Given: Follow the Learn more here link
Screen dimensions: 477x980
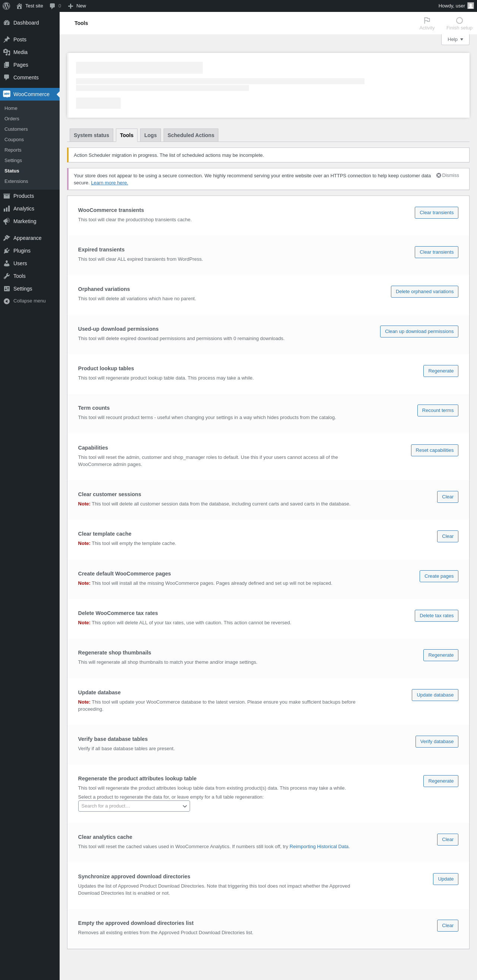Looking at the screenshot, I should (x=109, y=183).
